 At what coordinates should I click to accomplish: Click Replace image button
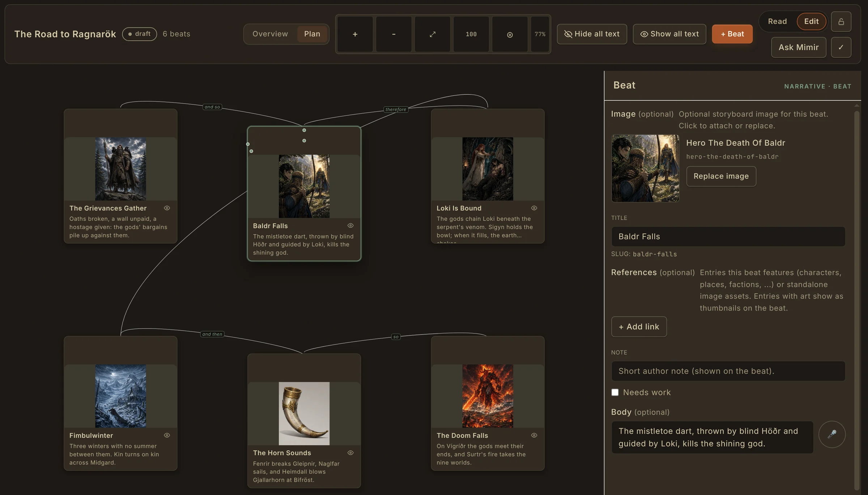(721, 176)
